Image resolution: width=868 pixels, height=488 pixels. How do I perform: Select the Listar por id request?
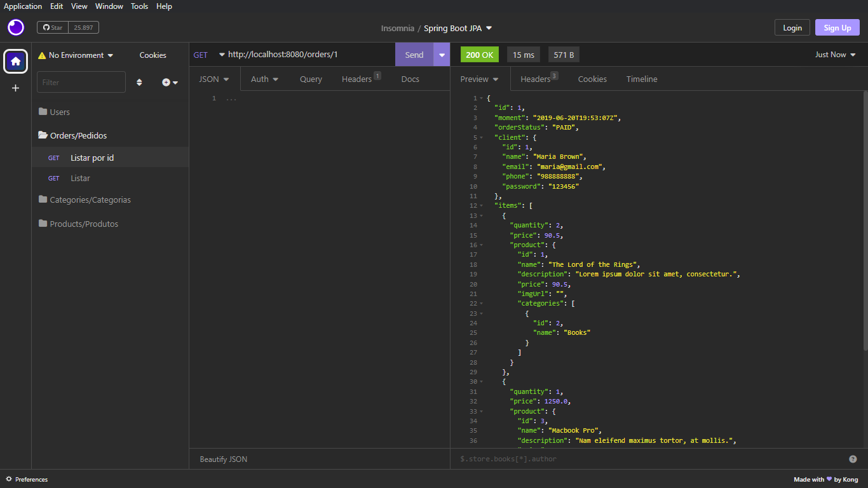click(110, 158)
